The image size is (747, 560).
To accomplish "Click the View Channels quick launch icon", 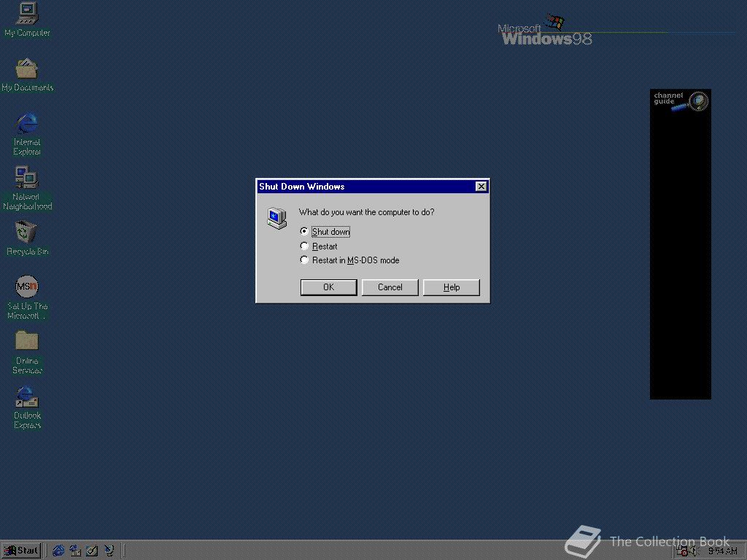I will pyautogui.click(x=109, y=551).
